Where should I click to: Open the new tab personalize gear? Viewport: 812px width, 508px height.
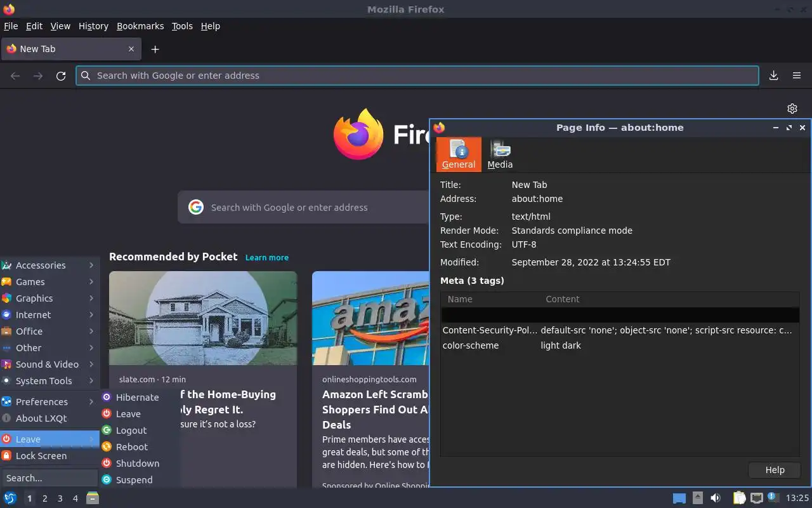tap(792, 109)
